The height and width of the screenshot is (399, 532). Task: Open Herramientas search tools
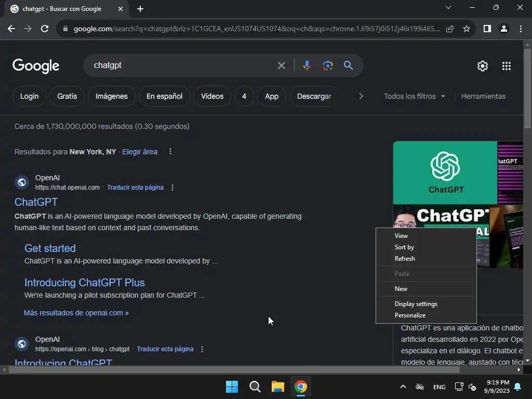pyautogui.click(x=483, y=96)
